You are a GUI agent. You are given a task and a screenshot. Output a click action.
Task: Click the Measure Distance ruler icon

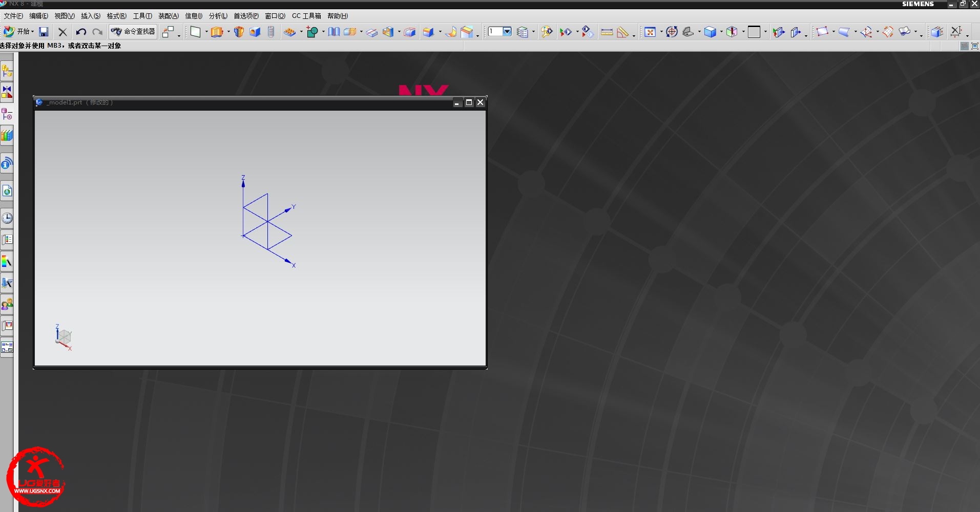point(607,32)
